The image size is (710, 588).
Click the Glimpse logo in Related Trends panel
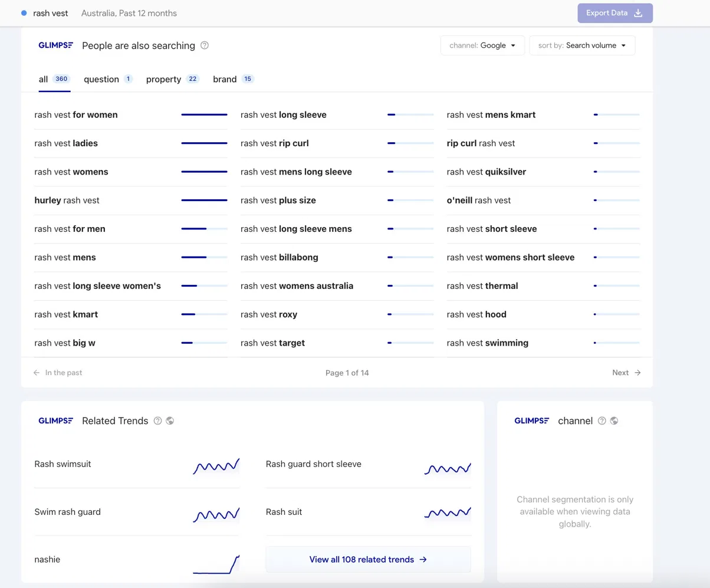[56, 421]
